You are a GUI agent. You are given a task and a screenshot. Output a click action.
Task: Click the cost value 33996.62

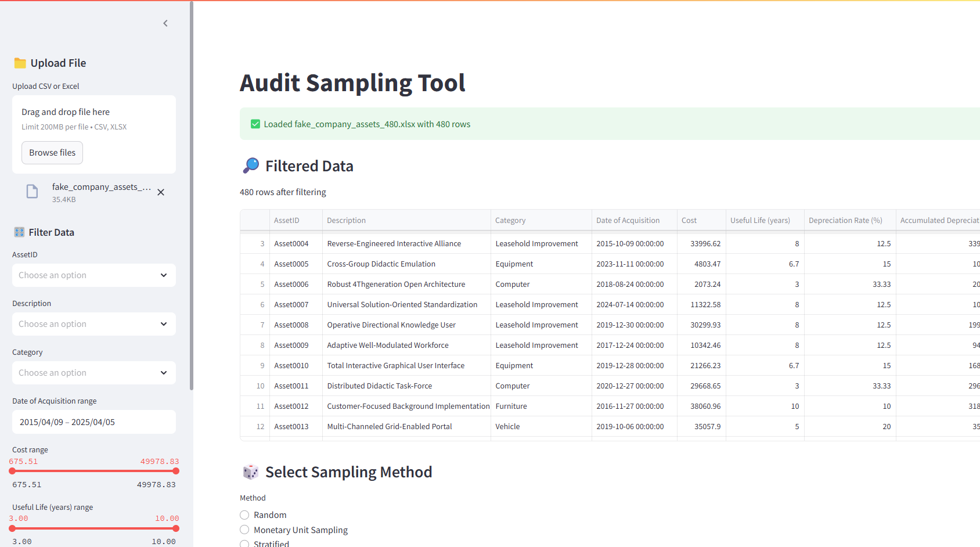point(701,243)
